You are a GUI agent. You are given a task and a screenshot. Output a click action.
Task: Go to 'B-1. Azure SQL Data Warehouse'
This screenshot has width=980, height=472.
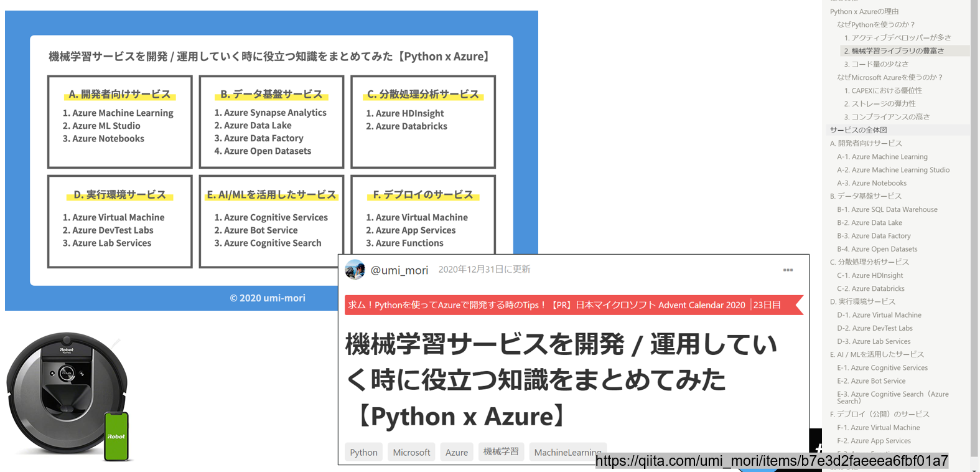click(x=887, y=210)
